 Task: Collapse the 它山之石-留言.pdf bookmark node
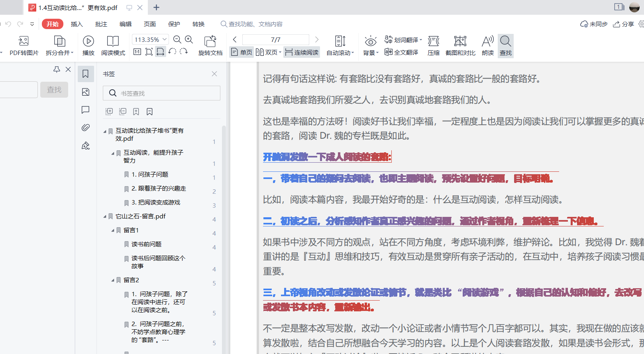[x=105, y=216]
